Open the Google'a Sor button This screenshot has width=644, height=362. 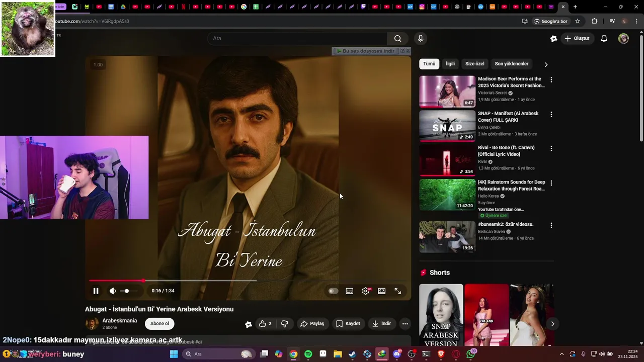click(551, 21)
